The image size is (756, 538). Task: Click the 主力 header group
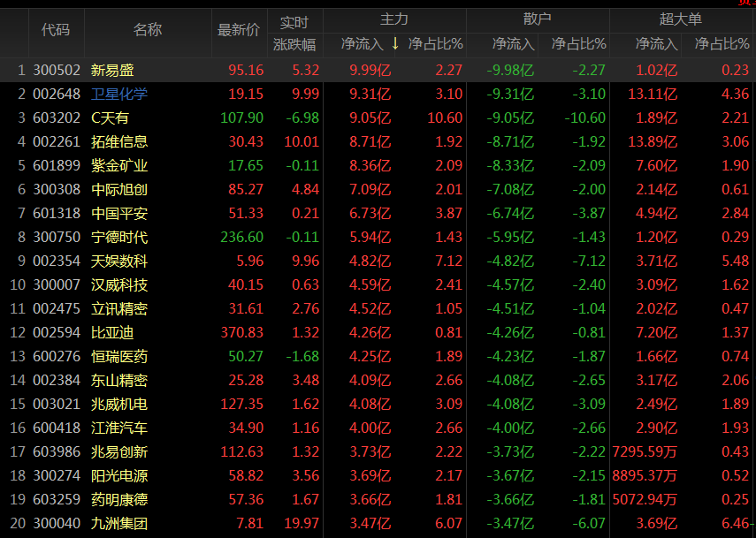click(394, 19)
